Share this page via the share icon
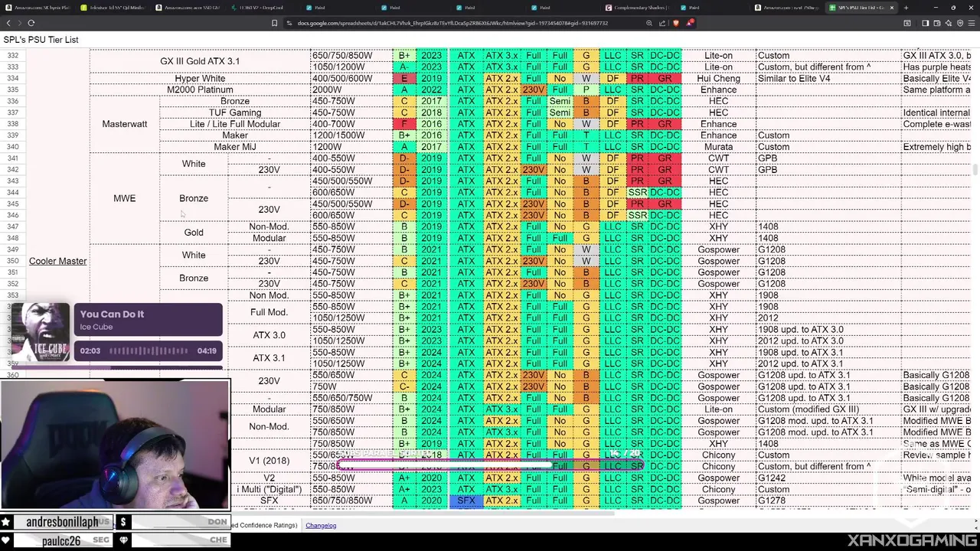The width and height of the screenshot is (980, 551). [662, 23]
